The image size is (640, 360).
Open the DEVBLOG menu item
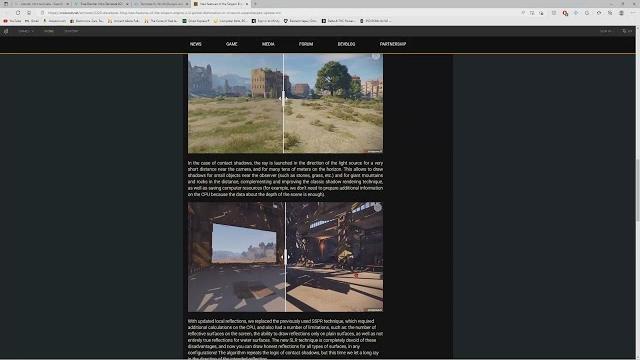click(346, 44)
